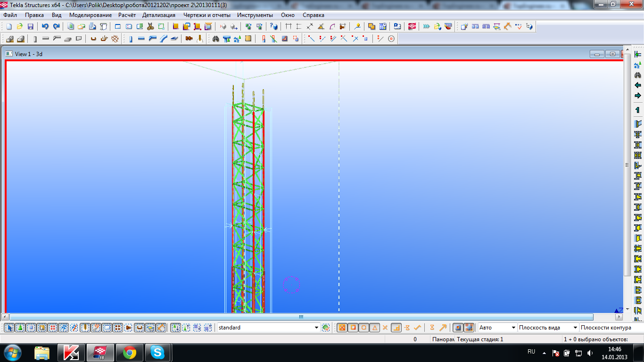Click the circle-shaped icon in second toolbar
644x362 pixels.
[391, 39]
